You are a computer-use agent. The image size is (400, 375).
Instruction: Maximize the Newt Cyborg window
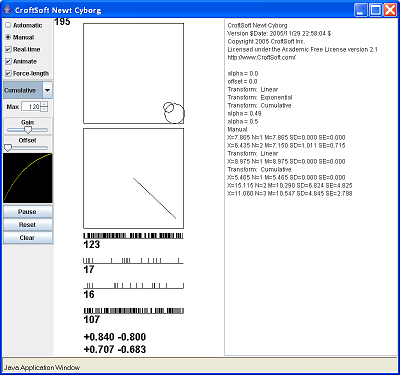click(x=375, y=10)
